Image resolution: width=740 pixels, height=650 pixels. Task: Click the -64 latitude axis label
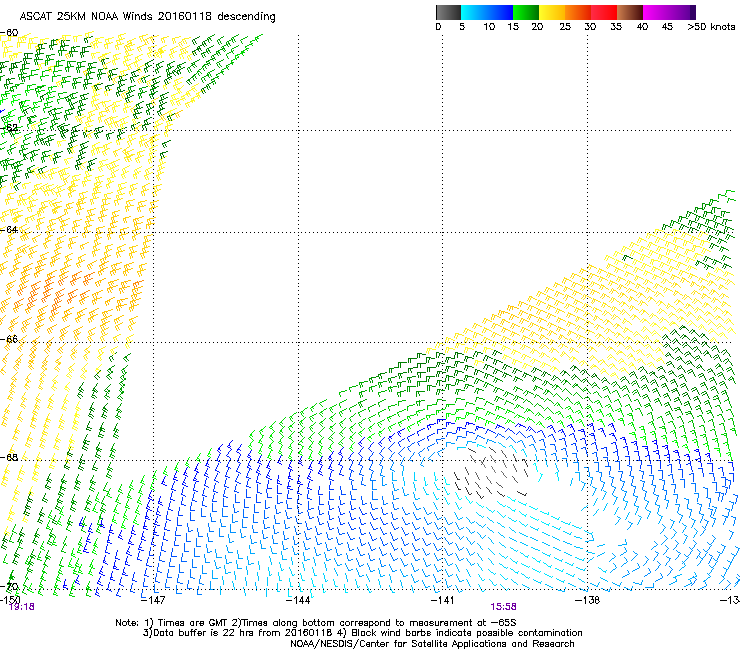click(x=9, y=229)
